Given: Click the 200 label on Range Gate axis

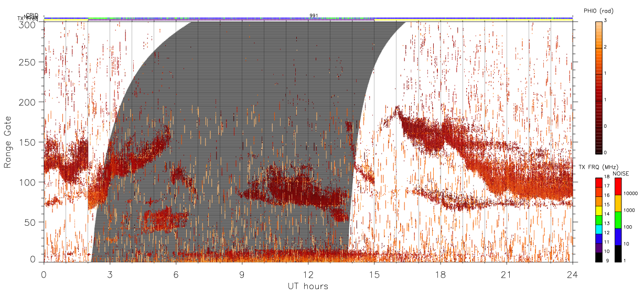Looking at the screenshot, I should coord(28,102).
